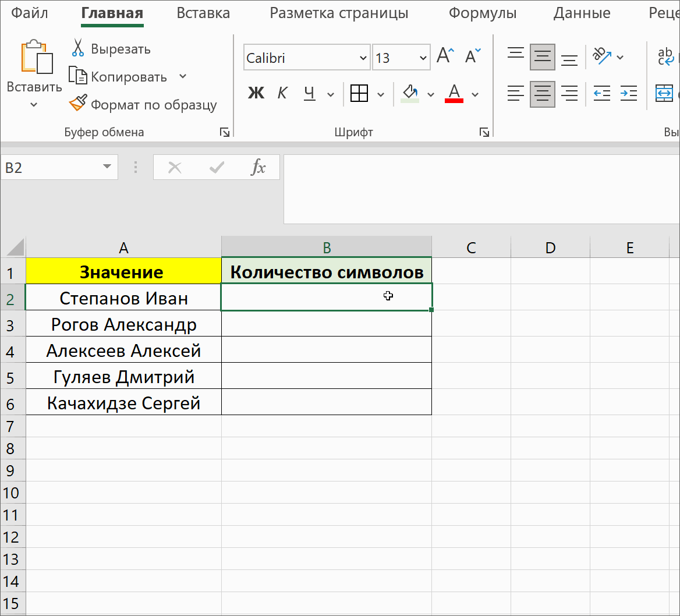This screenshot has width=680, height=616.
Task: Open the Данные tab
Action: (x=582, y=13)
